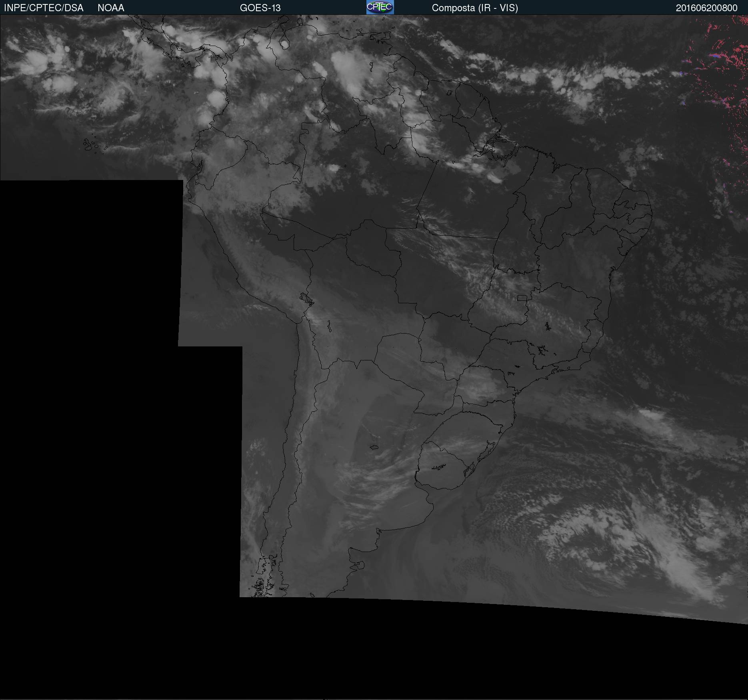Click the GOES-13 satellite label

coord(260,8)
